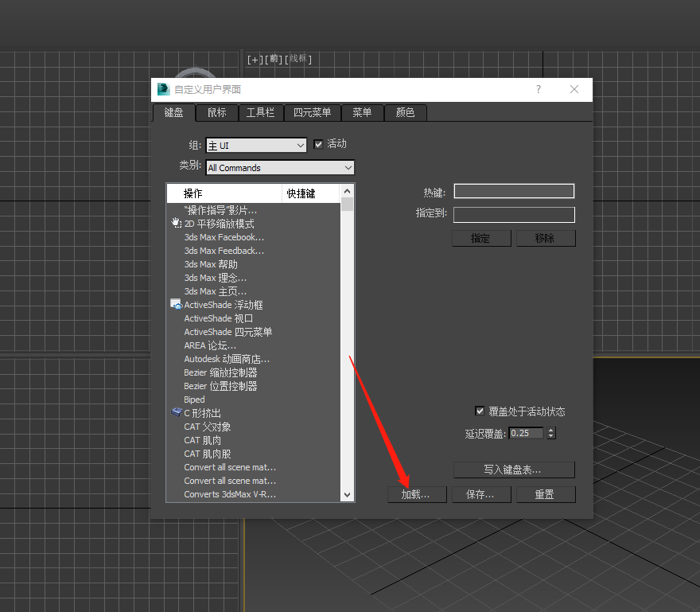Click the action list scrollbar thumb
The image size is (700, 612).
[x=347, y=204]
